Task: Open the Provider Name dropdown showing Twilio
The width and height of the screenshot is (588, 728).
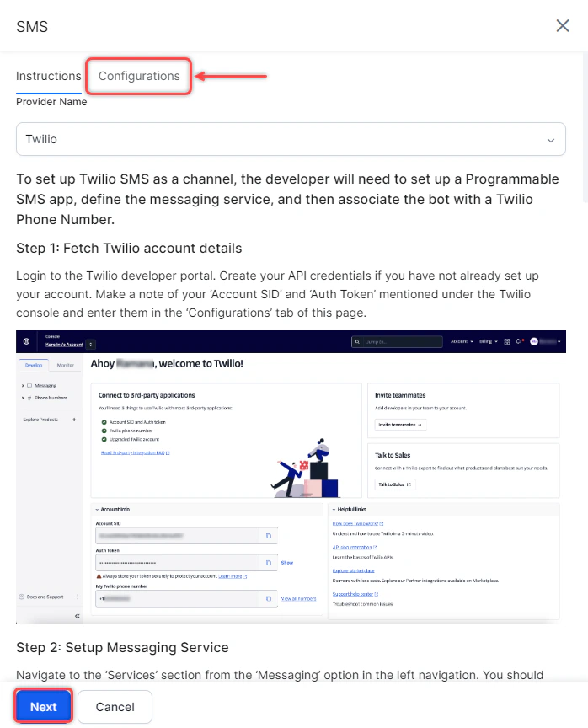Action: (291, 139)
